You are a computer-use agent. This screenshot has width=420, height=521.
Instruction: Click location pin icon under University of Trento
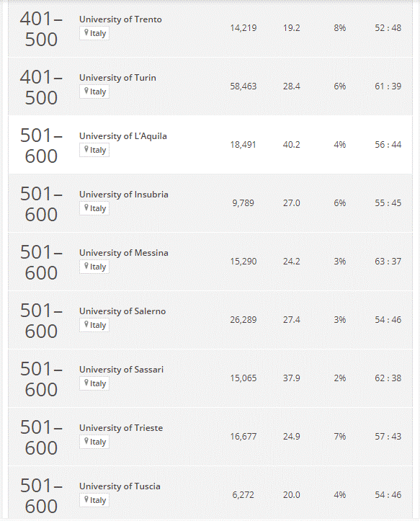pos(86,32)
